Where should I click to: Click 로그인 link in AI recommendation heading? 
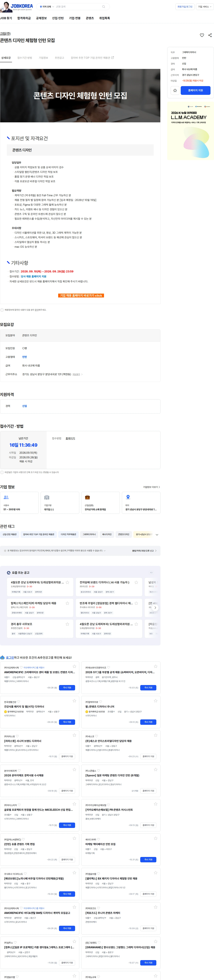[x=10, y=657]
